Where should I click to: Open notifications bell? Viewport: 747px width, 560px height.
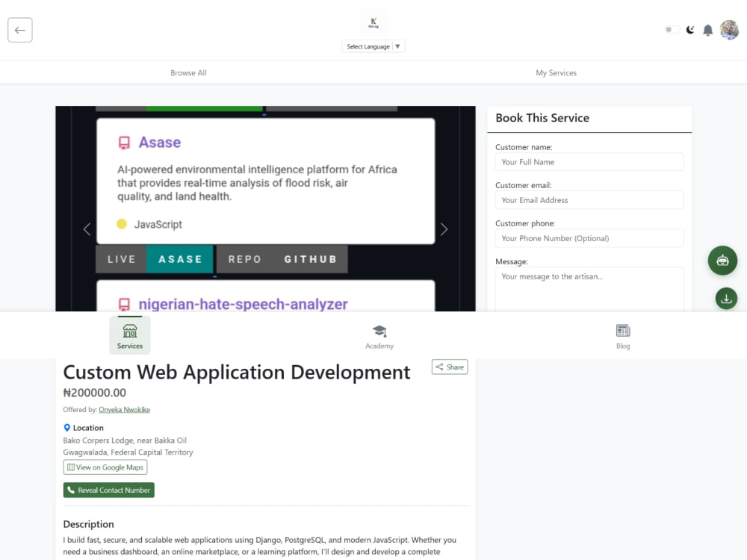pos(708,30)
